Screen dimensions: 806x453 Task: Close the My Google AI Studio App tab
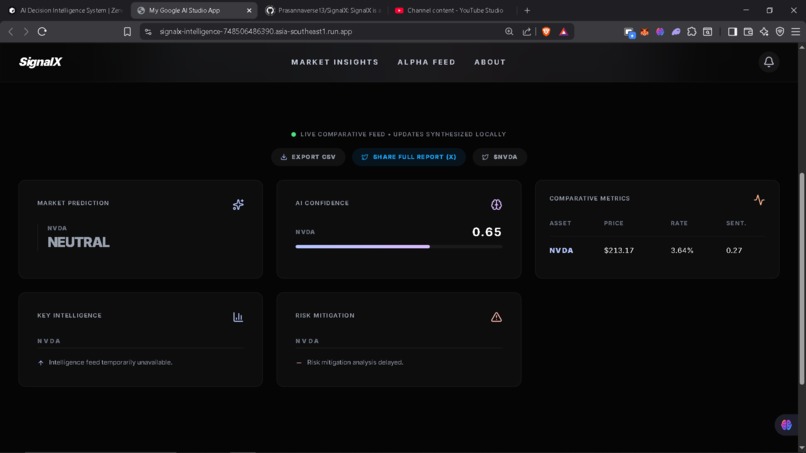point(249,10)
